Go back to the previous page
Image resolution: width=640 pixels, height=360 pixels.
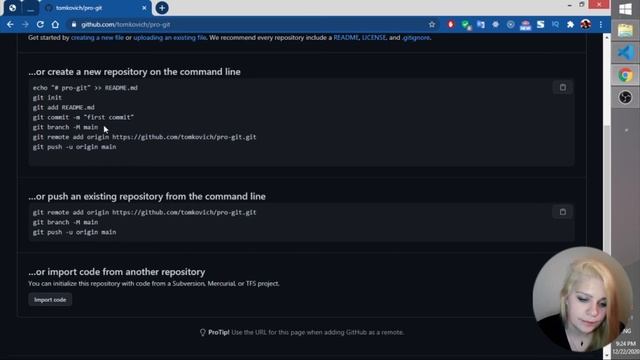pyautogui.click(x=10, y=24)
